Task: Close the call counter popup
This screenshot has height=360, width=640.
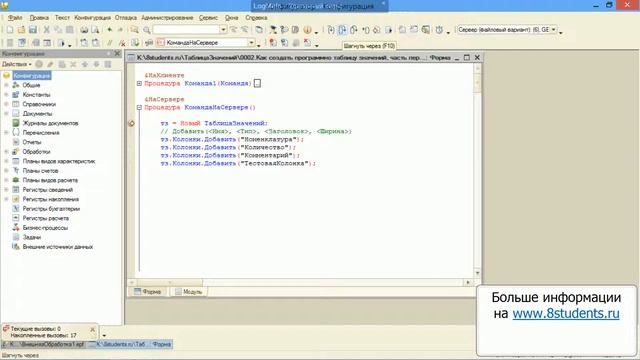Action: [x=93, y=329]
